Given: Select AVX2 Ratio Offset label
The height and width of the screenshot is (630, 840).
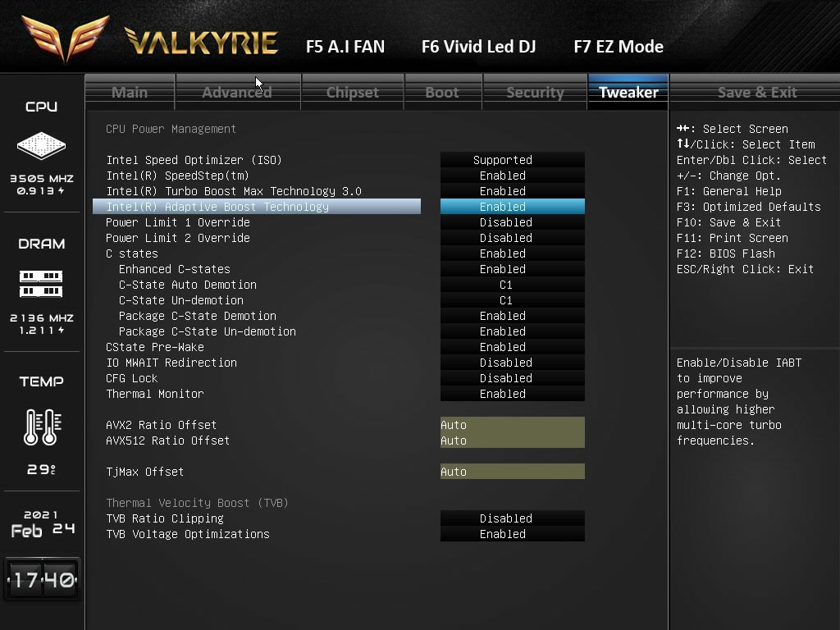Looking at the screenshot, I should (x=162, y=425).
